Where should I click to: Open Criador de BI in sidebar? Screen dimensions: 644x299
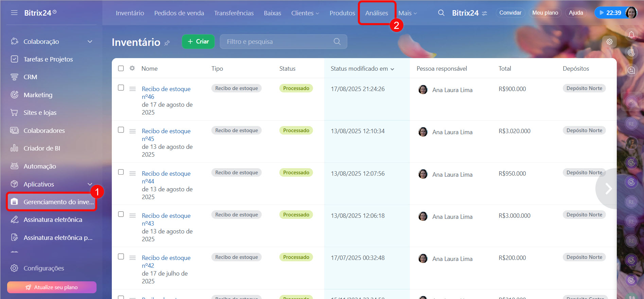click(x=41, y=148)
